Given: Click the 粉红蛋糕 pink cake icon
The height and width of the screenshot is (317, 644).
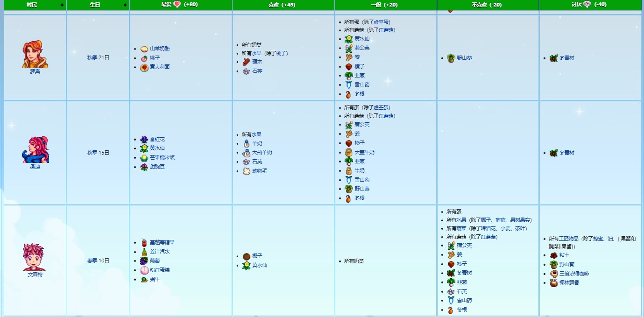Looking at the screenshot, I should pos(144,270).
